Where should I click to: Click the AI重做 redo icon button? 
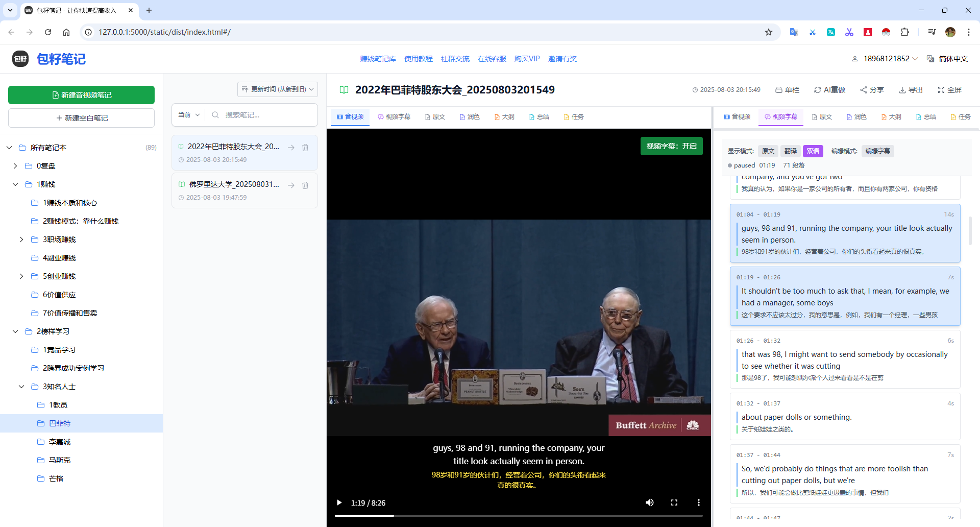(829, 90)
